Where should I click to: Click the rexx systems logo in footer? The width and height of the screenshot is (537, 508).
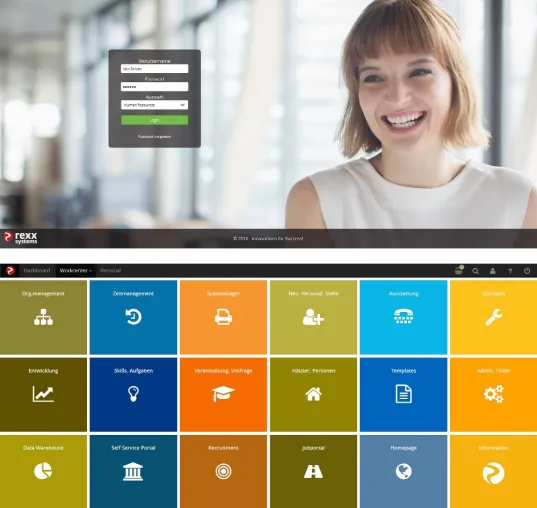coord(21,238)
